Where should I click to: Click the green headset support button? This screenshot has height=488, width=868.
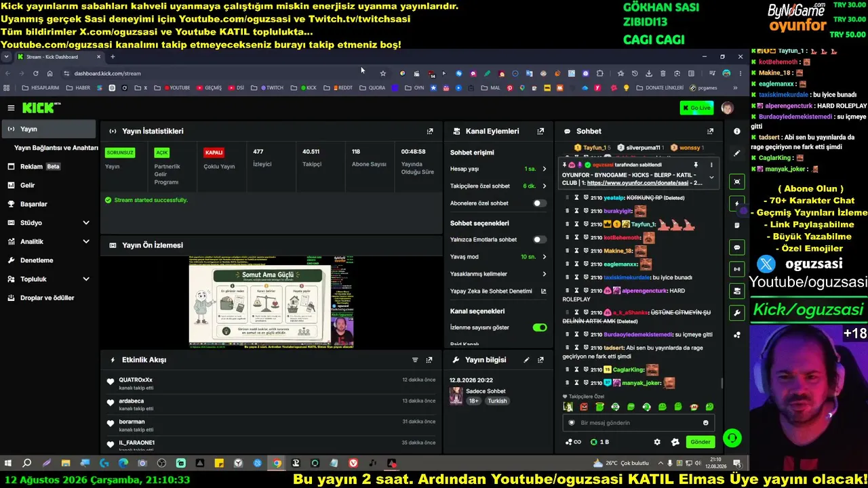click(732, 439)
